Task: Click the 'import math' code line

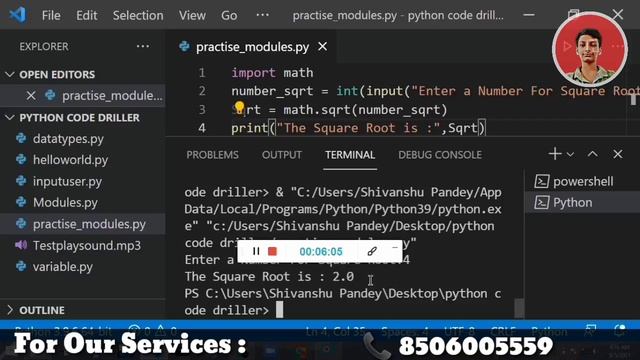Action: (272, 73)
